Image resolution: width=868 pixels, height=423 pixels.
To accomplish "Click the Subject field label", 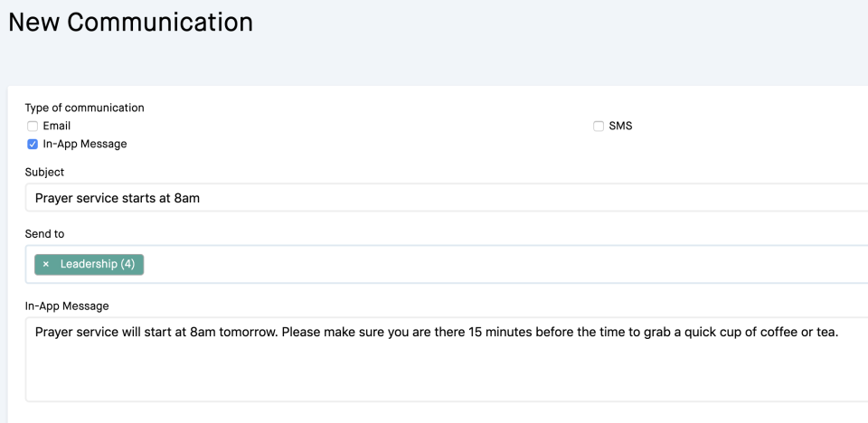I will click(x=44, y=172).
